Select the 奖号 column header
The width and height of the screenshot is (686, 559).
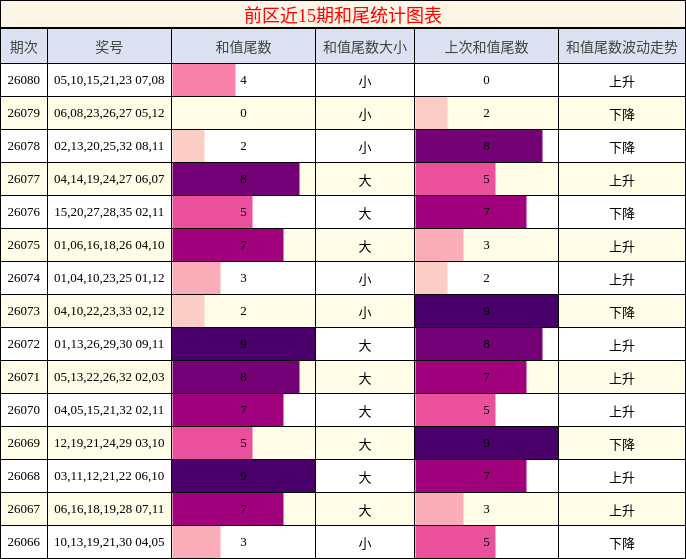coord(109,46)
